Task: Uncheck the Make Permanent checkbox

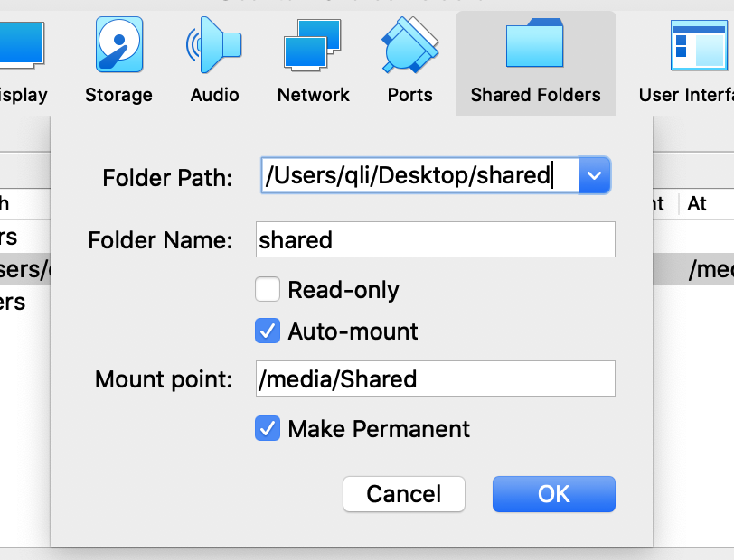Action: [x=268, y=428]
